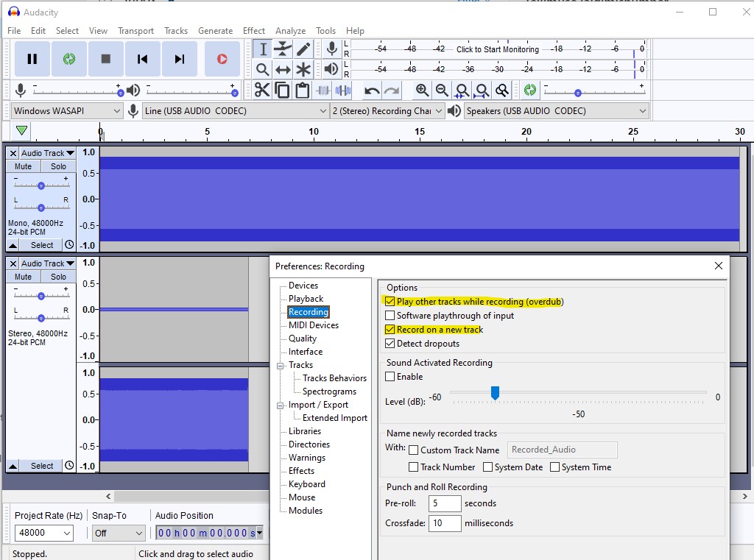Click the green timeline quick-play triangle
754x560 pixels.
coord(21,130)
